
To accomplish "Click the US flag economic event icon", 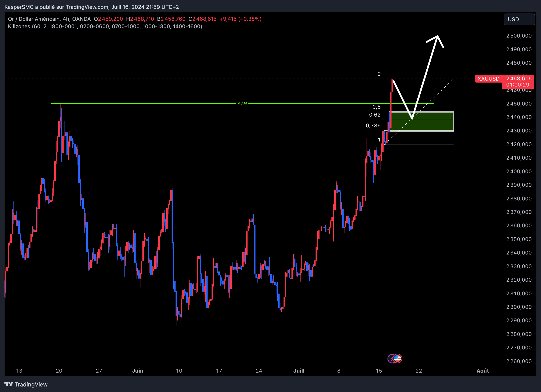I will point(397,358).
